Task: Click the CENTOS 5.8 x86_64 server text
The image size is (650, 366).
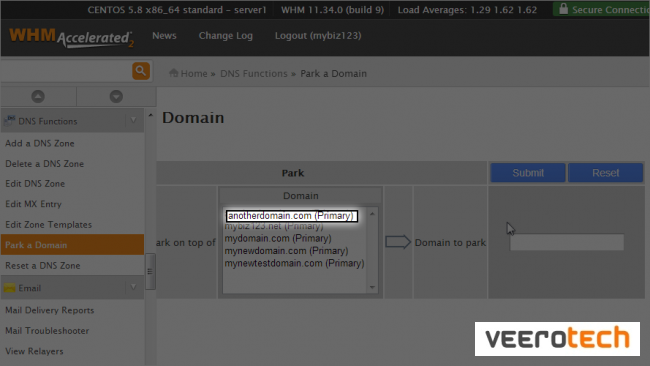Action: tap(177, 10)
